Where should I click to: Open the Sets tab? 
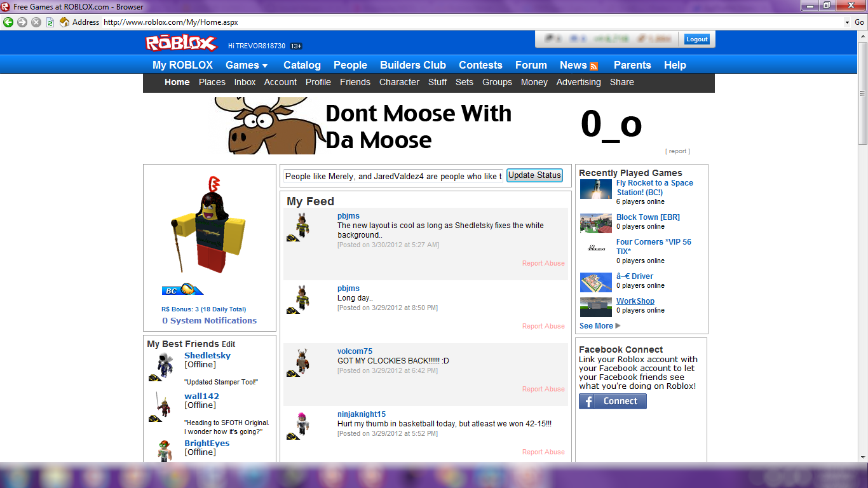[465, 82]
